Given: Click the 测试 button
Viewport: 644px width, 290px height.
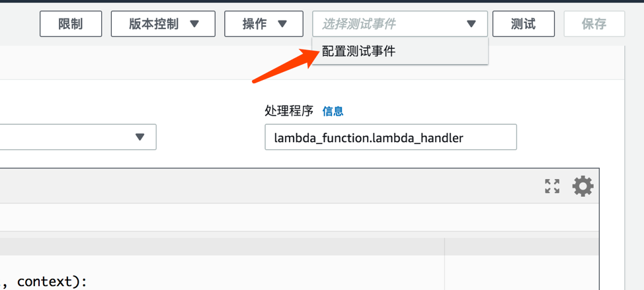Looking at the screenshot, I should (x=523, y=24).
